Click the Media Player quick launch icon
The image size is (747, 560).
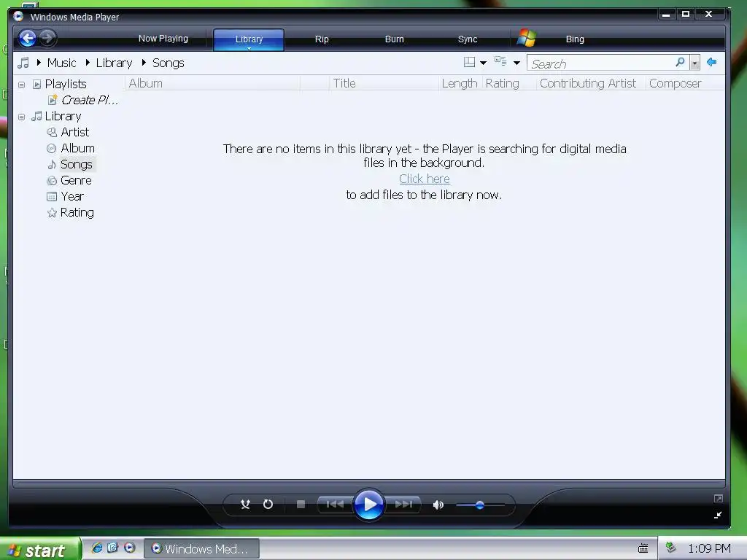tap(130, 548)
